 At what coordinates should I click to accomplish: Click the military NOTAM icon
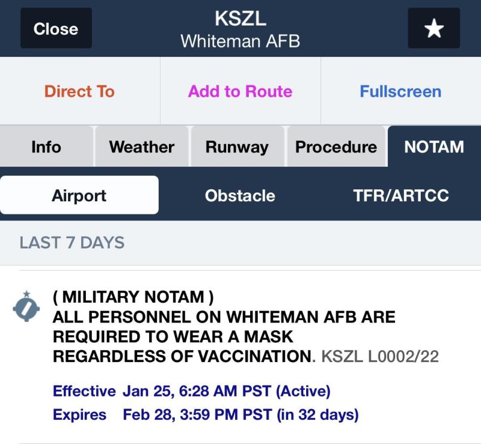click(x=26, y=306)
